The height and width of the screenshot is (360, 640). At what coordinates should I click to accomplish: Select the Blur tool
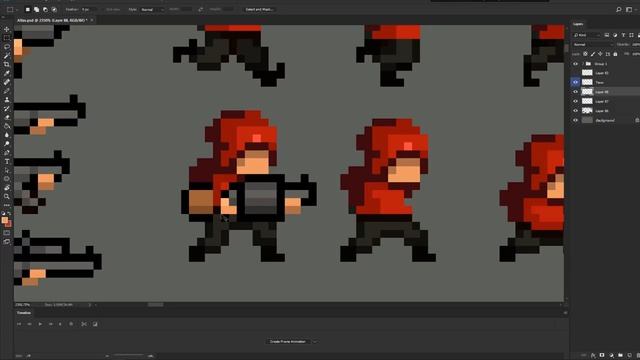[7, 135]
